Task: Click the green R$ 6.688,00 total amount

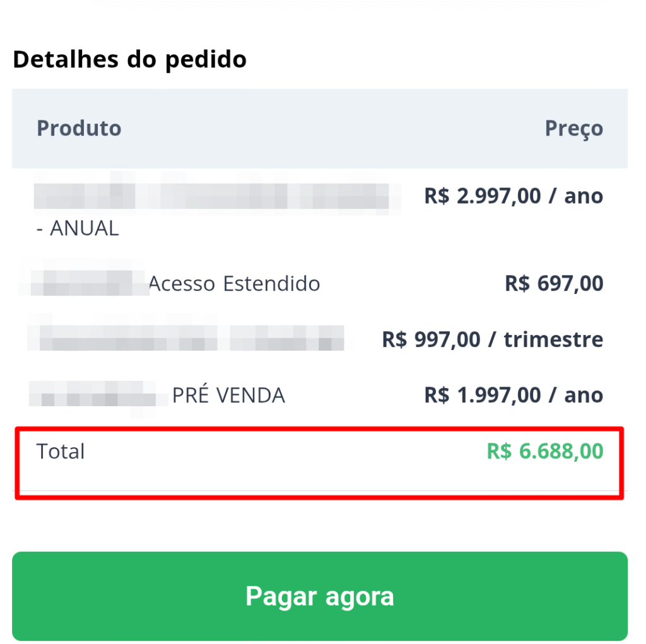Action: [x=544, y=452]
